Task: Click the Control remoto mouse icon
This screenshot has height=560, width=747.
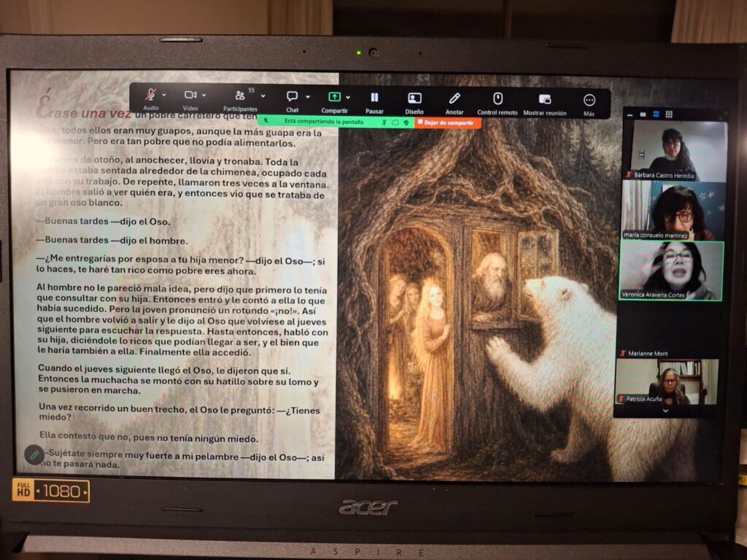Action: [498, 98]
